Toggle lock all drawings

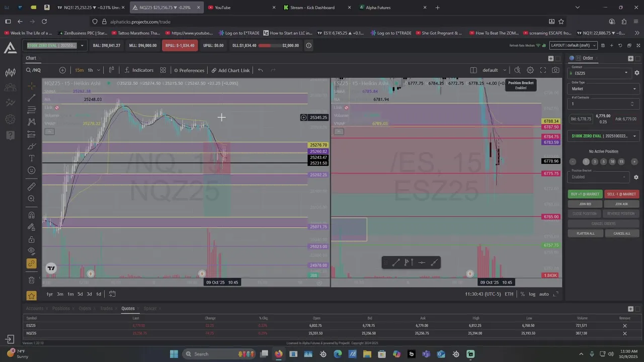pos(31,239)
